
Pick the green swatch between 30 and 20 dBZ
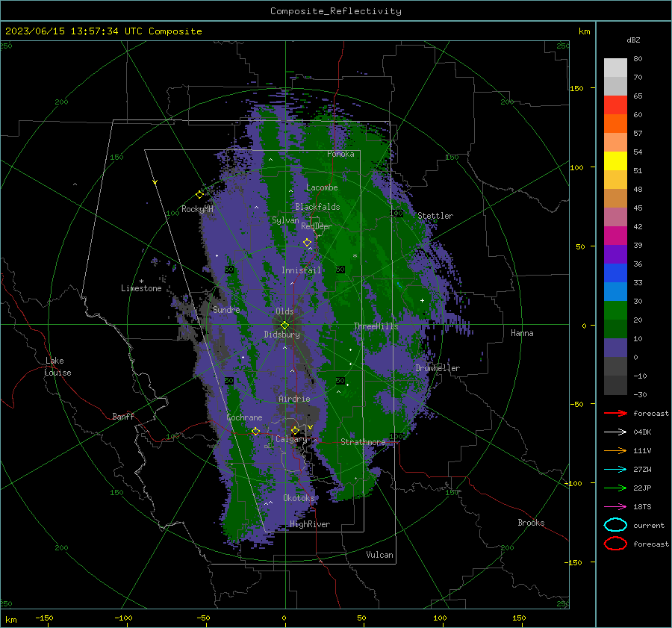point(615,310)
